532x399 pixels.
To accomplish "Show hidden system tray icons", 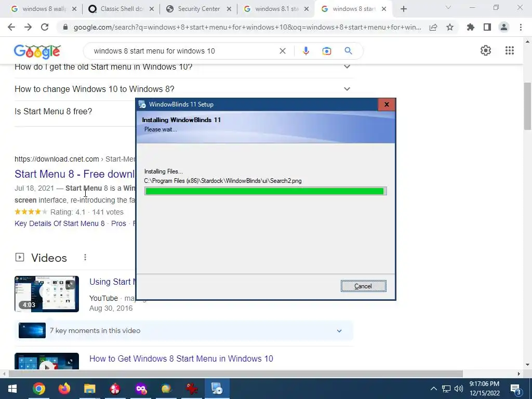I will click(x=434, y=389).
